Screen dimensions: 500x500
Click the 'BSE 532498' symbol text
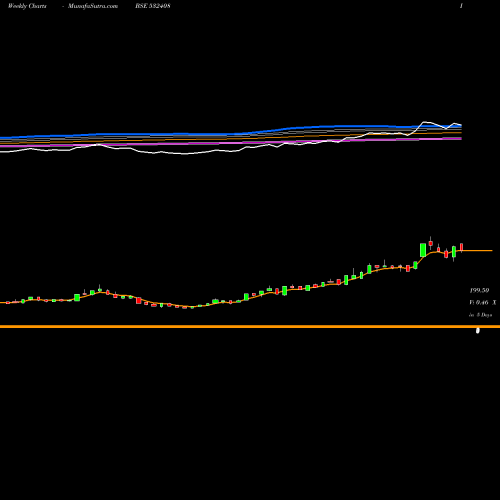click(153, 6)
